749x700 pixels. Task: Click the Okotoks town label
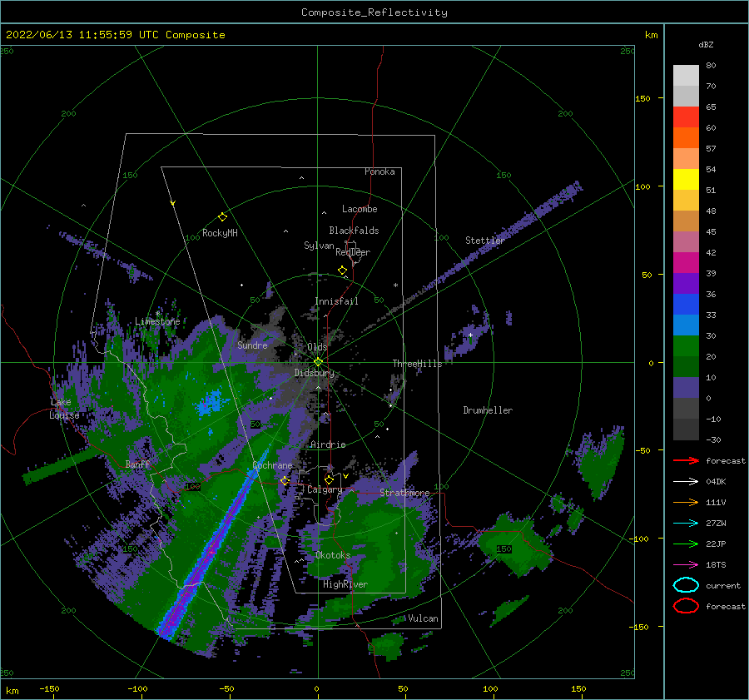[x=333, y=555]
